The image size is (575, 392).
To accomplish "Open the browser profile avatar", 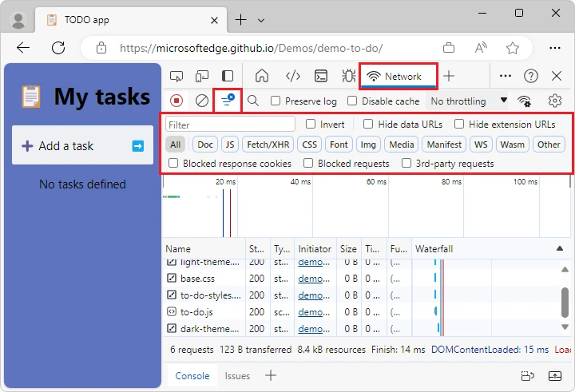I will (x=18, y=20).
